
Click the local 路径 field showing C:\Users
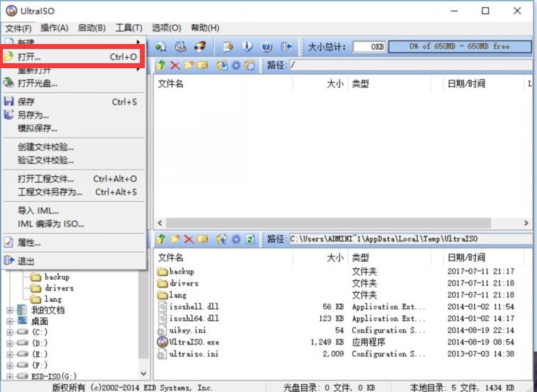coord(411,239)
